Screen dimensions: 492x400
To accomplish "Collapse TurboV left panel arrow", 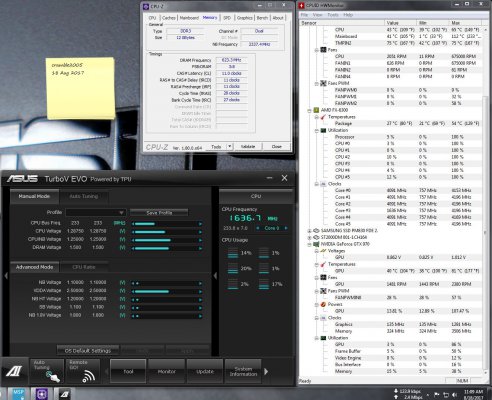I will [x=6, y=276].
